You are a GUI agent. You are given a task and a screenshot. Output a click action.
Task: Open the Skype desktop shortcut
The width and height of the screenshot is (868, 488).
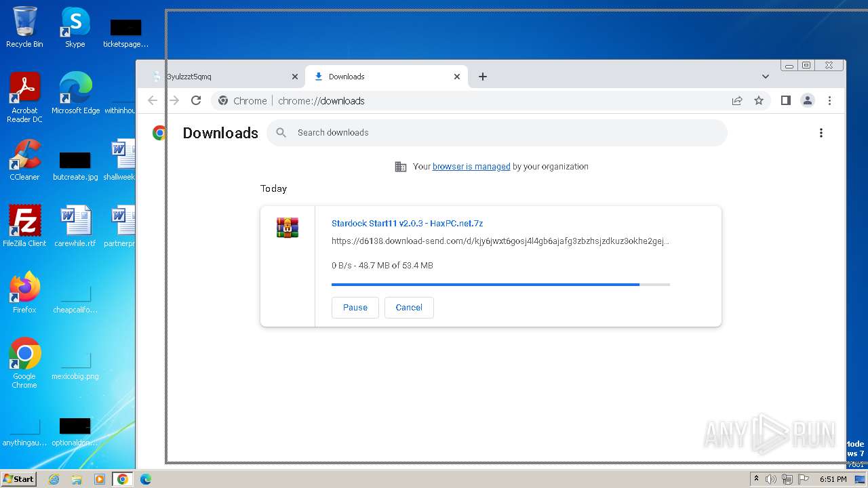[x=75, y=27]
